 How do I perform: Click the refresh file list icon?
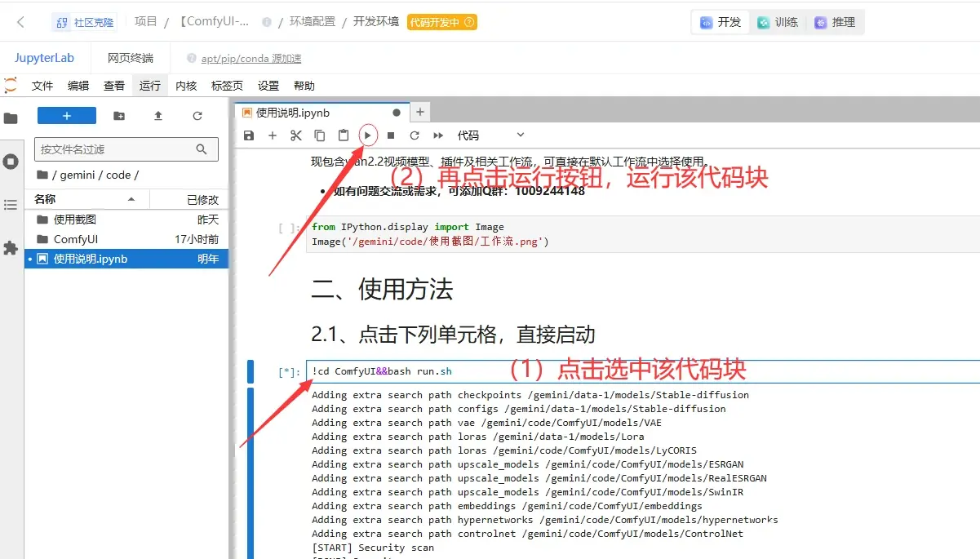pos(197,116)
